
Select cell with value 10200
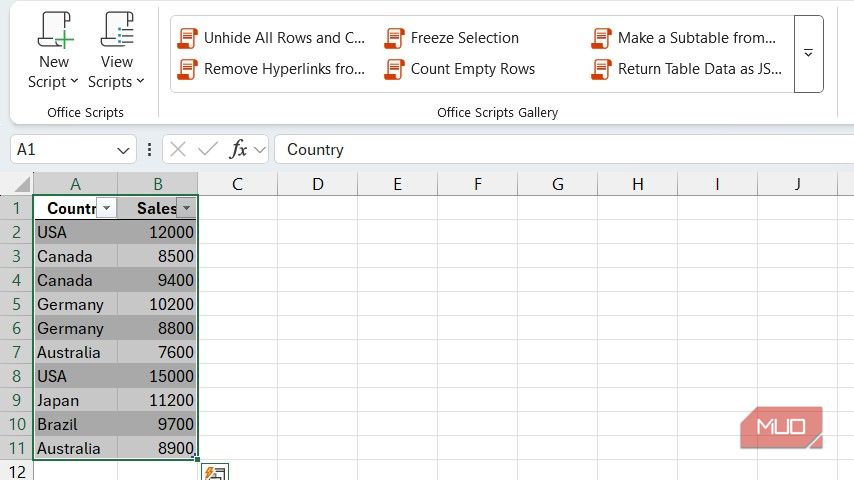[157, 304]
